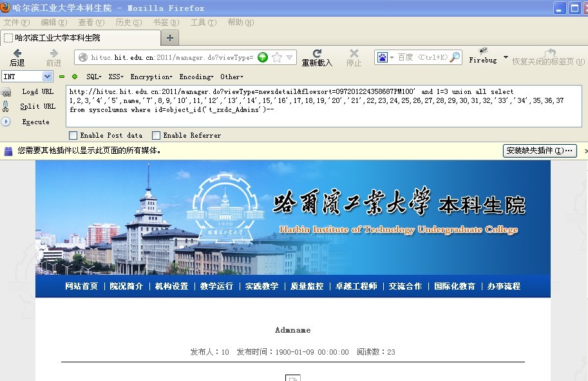Toggle the Enable Referrer checkbox

[x=156, y=135]
